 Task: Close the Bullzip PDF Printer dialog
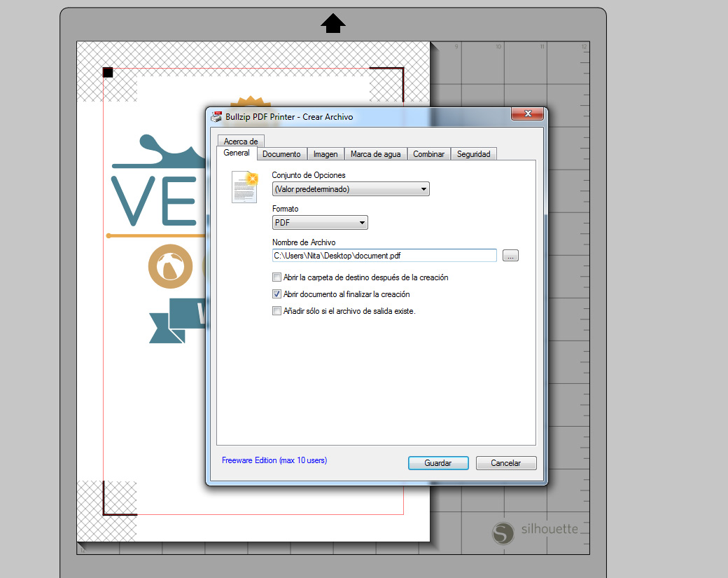527,113
